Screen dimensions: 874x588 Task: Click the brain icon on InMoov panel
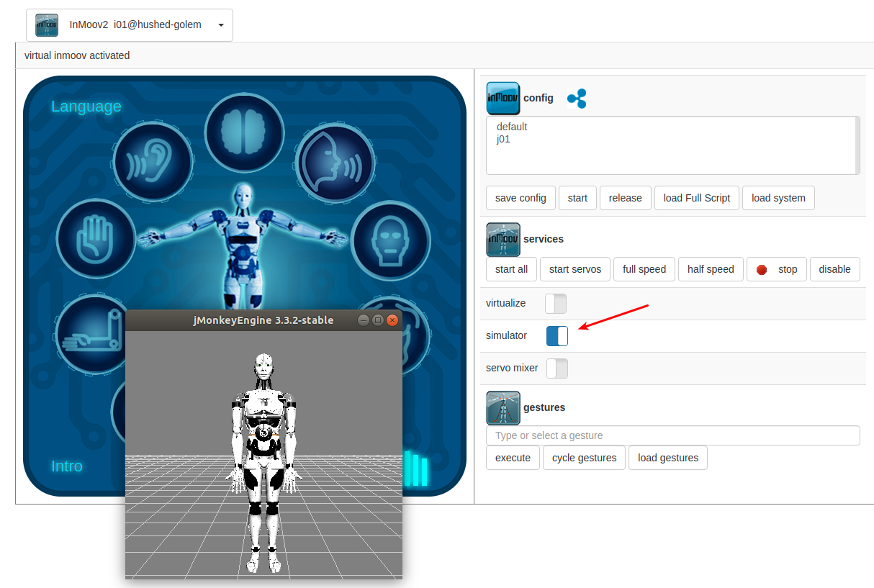[244, 132]
